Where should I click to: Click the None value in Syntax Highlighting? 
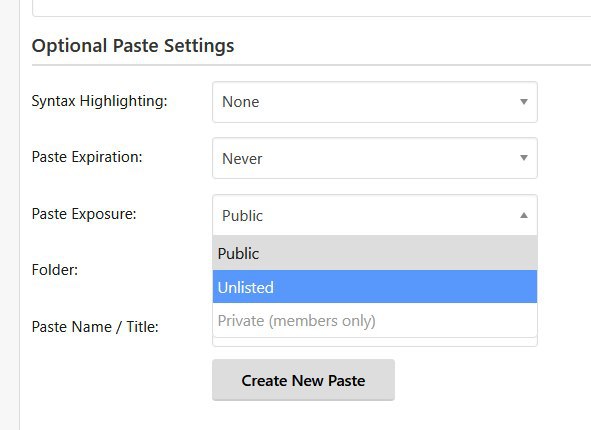tap(240, 102)
